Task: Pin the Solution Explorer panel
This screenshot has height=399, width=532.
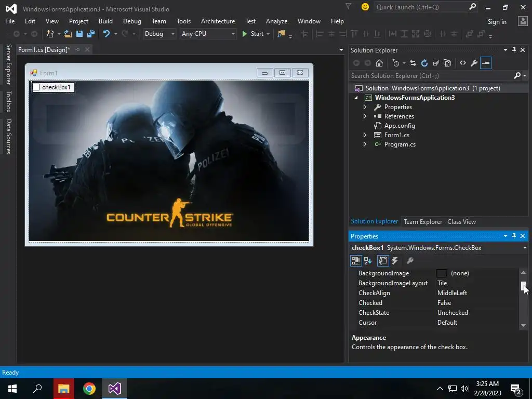Action: [x=514, y=50]
